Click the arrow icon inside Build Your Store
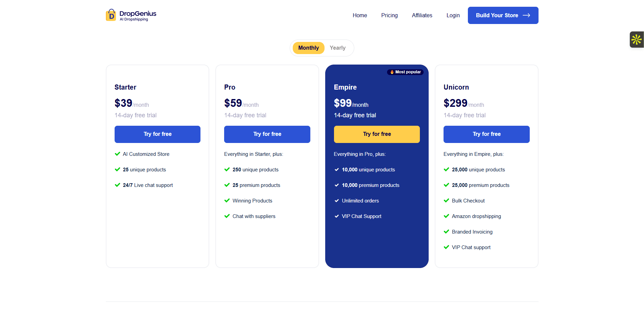 [x=526, y=15]
